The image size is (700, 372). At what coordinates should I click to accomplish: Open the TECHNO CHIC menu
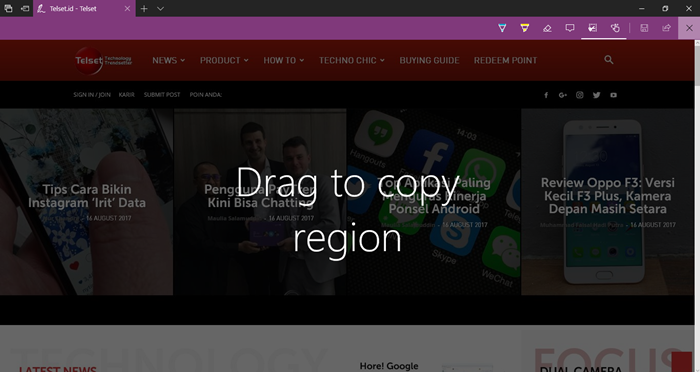[x=351, y=60]
